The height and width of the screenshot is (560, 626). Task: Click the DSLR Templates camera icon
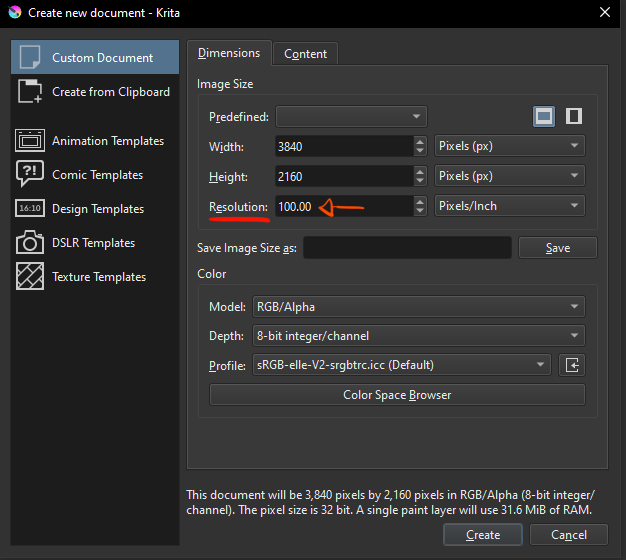(30, 242)
